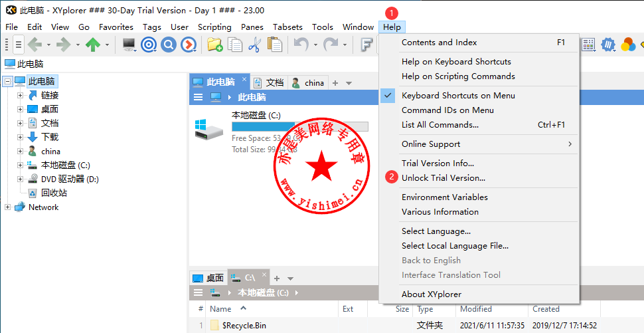The width and height of the screenshot is (644, 333).
Task: Expand the 下载 tree node
Action: coord(20,138)
